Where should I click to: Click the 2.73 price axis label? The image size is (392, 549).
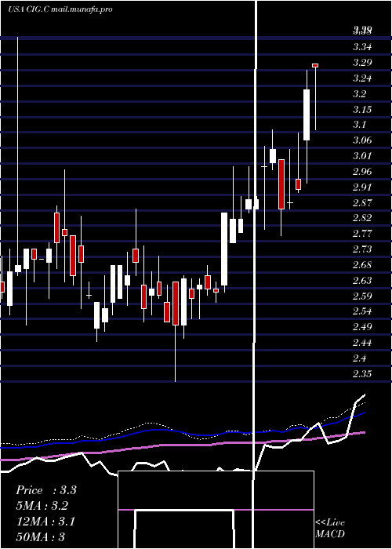[362, 249]
